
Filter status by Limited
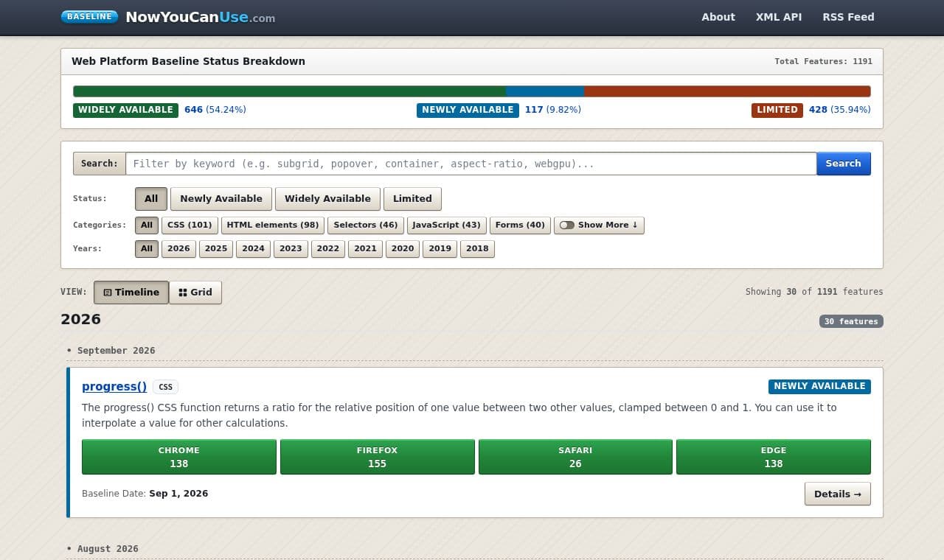tap(412, 199)
